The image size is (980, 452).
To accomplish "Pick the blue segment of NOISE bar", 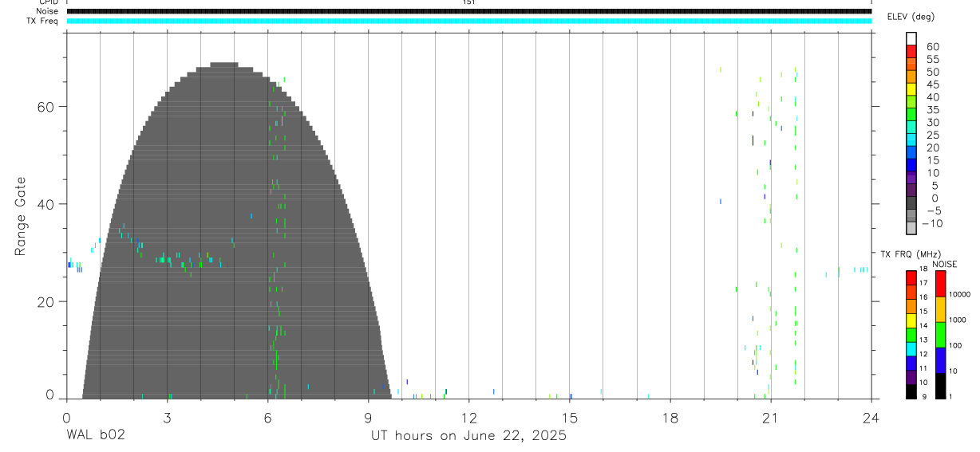I will click(940, 360).
